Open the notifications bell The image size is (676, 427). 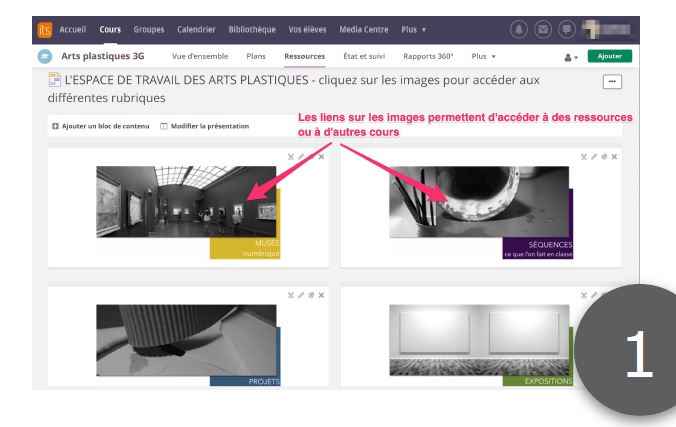pos(519,30)
